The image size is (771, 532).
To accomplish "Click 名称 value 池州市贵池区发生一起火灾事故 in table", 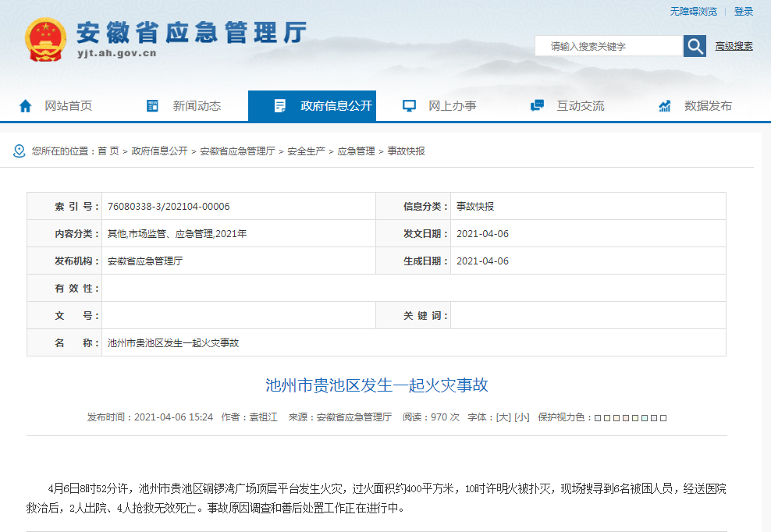I will tap(173, 342).
